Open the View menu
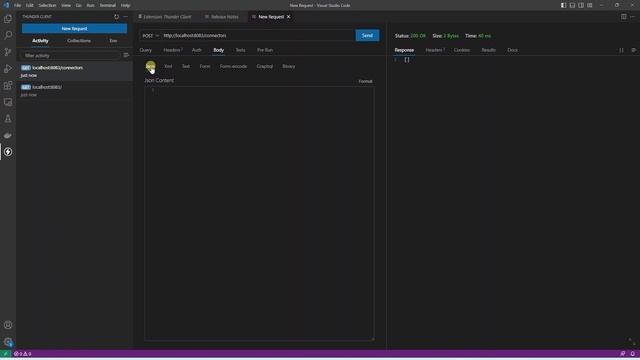This screenshot has width=640, height=360. 66,5
